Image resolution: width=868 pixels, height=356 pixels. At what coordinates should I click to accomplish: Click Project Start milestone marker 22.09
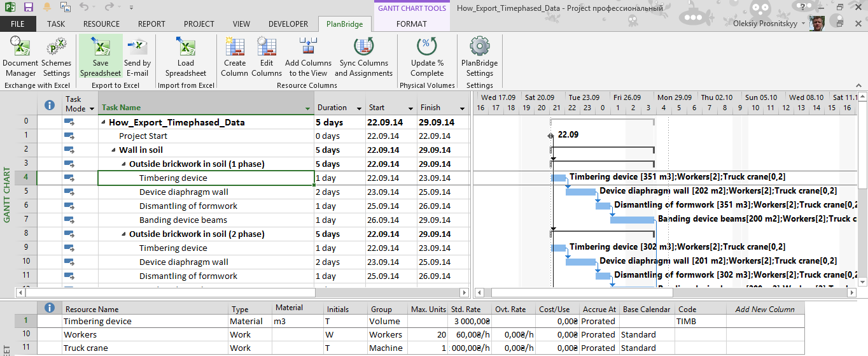pos(551,136)
